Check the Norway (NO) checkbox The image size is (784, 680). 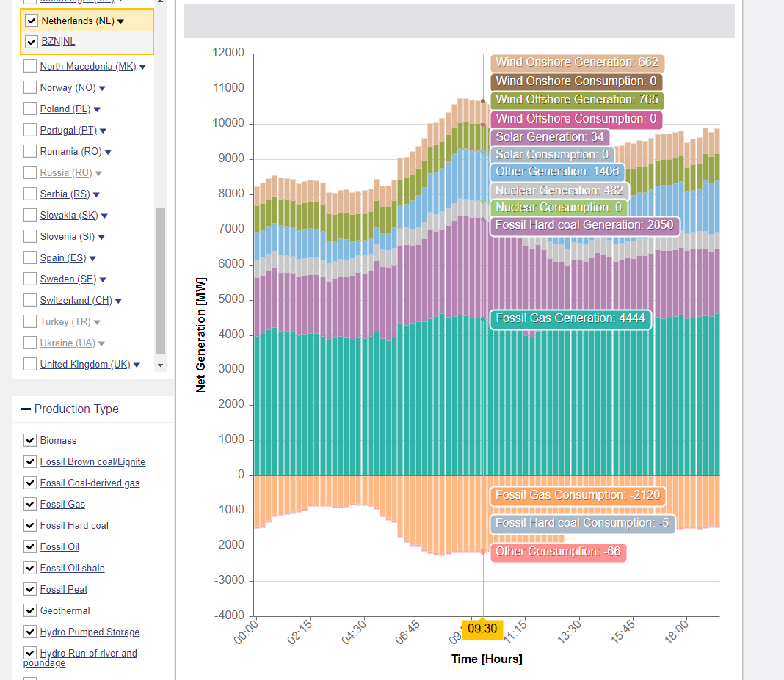pos(30,87)
